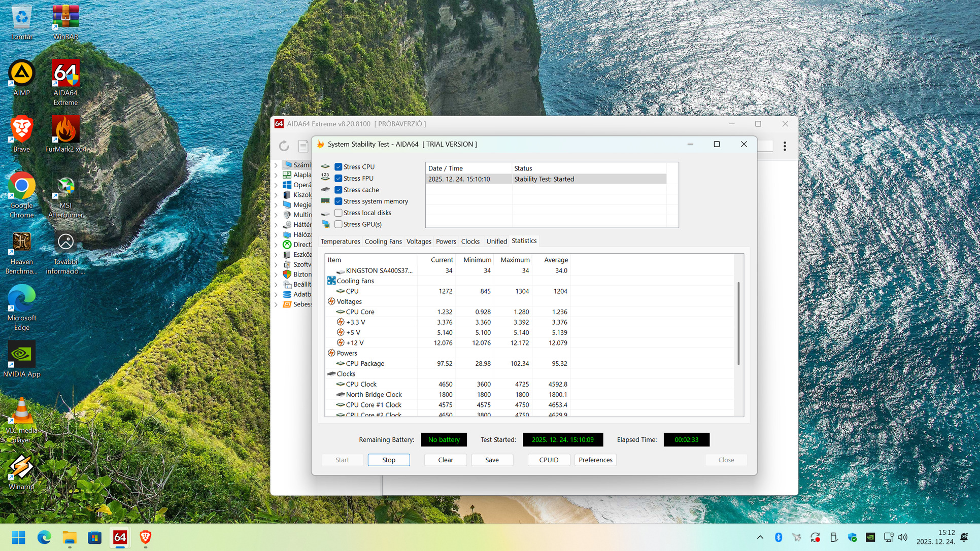Image resolution: width=980 pixels, height=551 pixels.
Task: Switch to the Temperatures tab
Action: pos(340,242)
